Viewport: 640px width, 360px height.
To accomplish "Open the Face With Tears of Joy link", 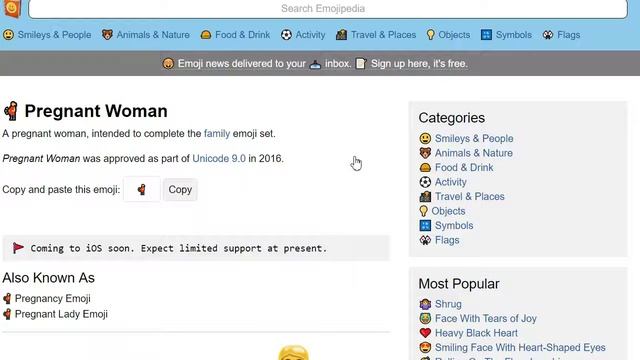I will (485, 318).
